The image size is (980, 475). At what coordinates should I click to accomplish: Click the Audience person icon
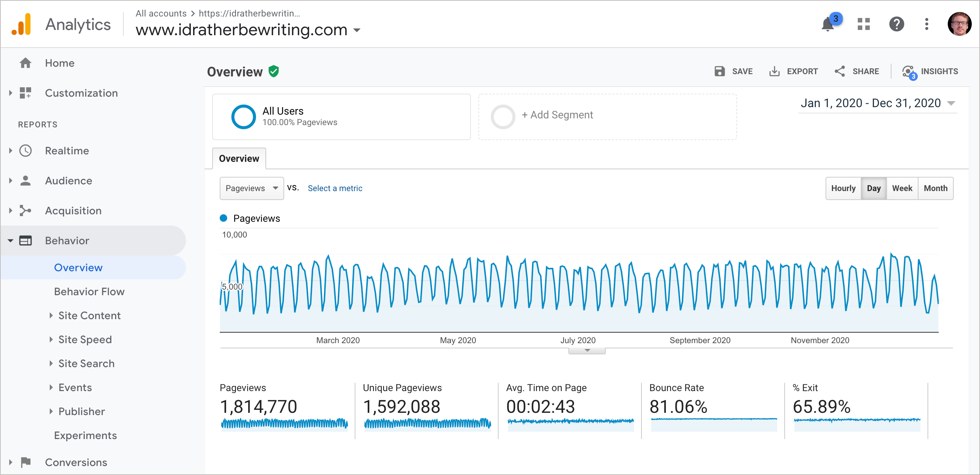coord(25,181)
